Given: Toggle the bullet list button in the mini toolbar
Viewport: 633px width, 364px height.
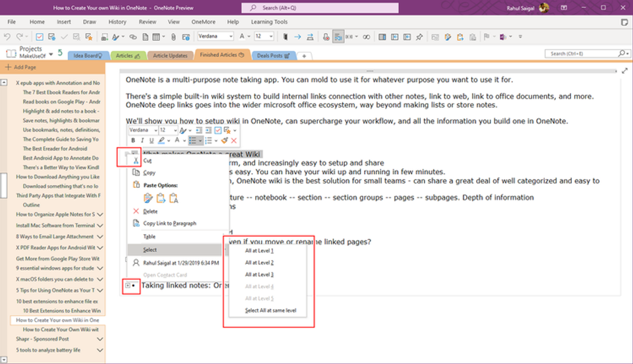Looking at the screenshot, I should pyautogui.click(x=193, y=140).
